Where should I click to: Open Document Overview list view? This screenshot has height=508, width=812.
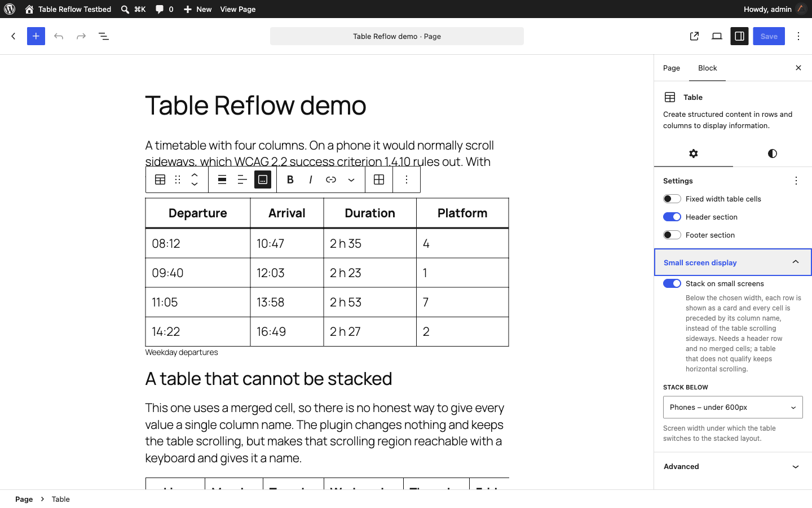tap(104, 36)
